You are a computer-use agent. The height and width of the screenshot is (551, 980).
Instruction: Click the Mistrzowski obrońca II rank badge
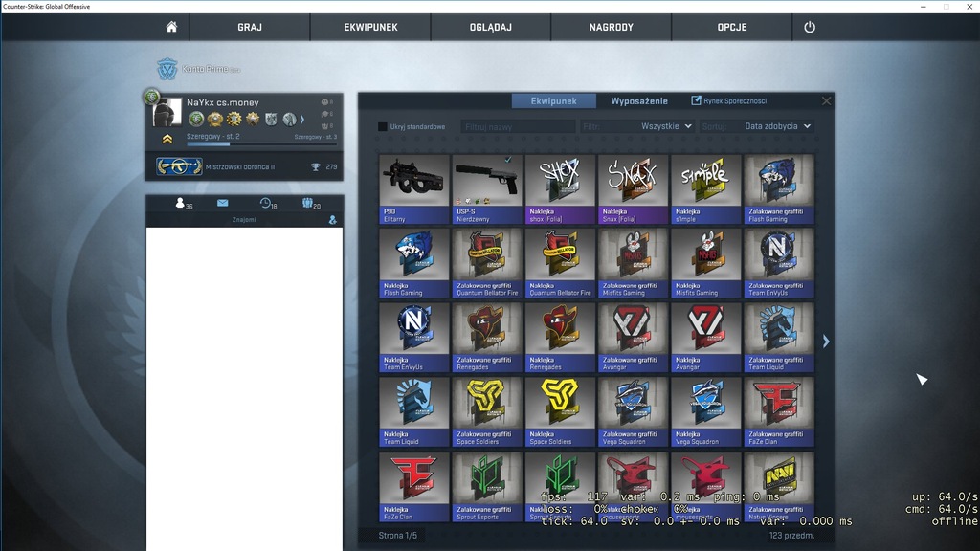point(179,166)
